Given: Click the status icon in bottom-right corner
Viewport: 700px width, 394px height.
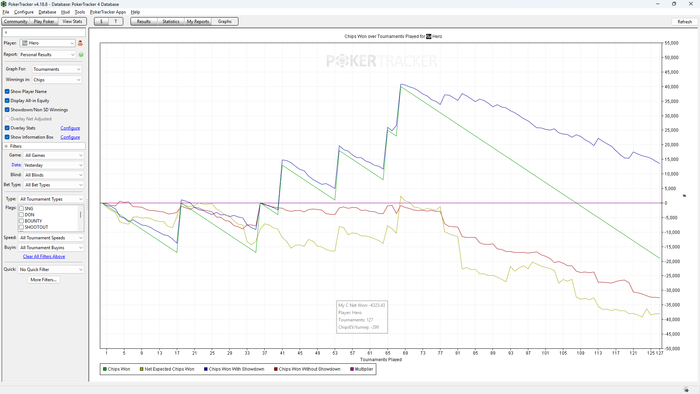Looking at the screenshot, I should pos(686,390).
